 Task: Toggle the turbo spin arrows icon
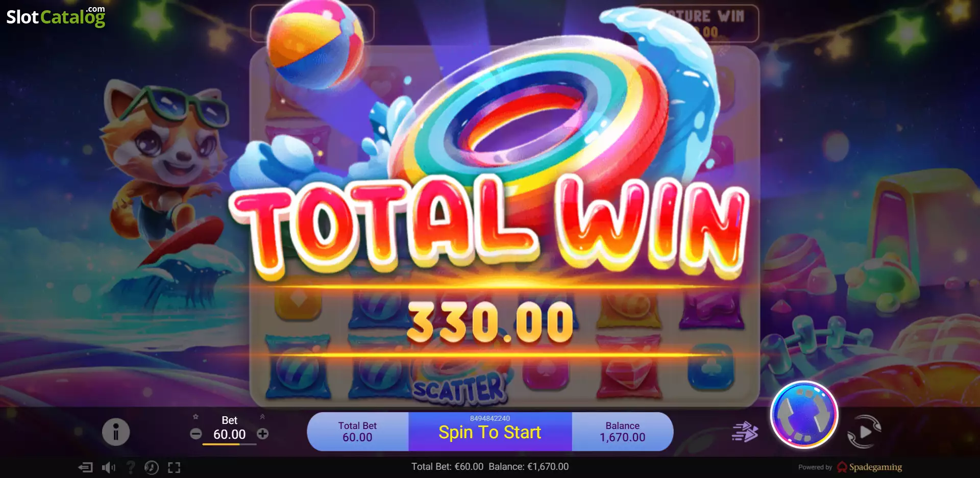(745, 432)
